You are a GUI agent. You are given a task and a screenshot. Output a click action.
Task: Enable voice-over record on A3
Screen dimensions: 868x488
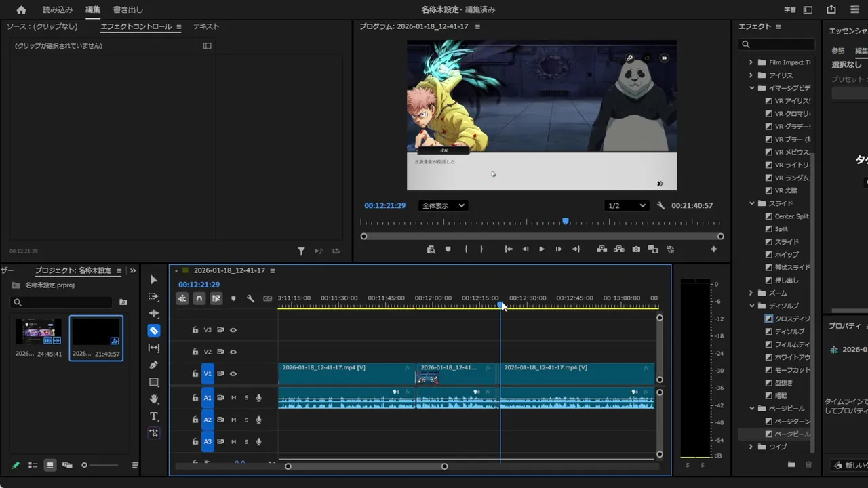coord(258,442)
